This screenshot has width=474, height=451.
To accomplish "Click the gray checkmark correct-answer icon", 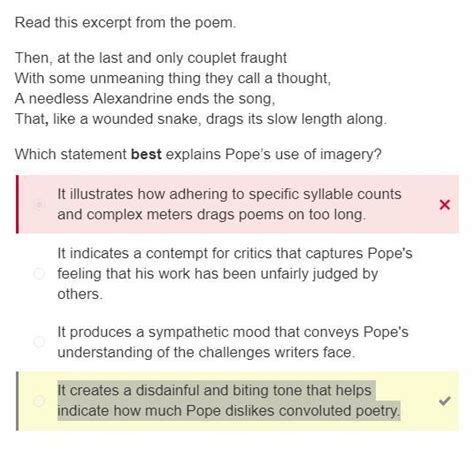I will tap(445, 401).
